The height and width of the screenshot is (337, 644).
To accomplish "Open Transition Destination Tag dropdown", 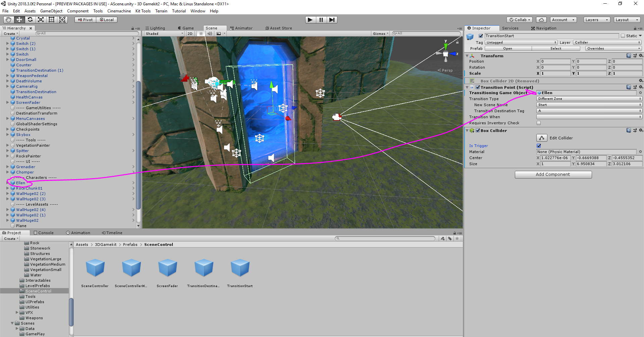I will pos(589,111).
